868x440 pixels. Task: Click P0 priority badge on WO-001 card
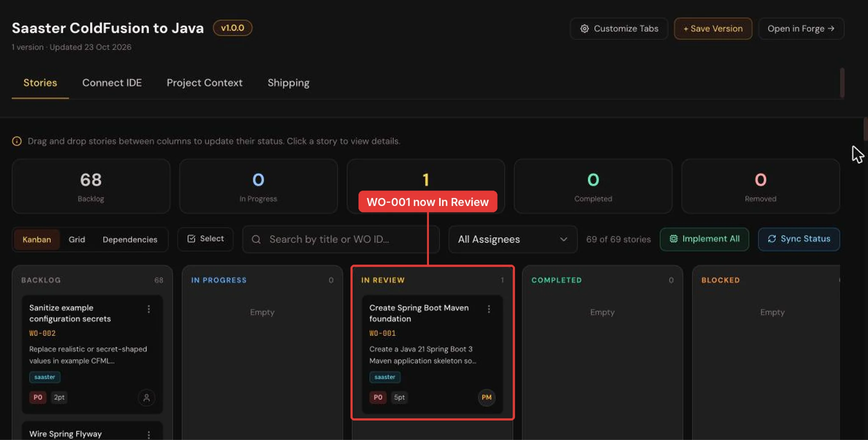[378, 397]
